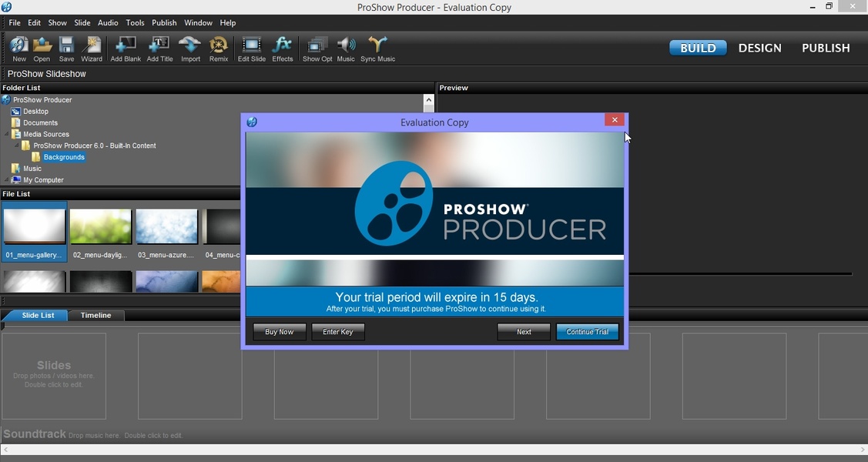Select My Computer in Folder List

43,180
